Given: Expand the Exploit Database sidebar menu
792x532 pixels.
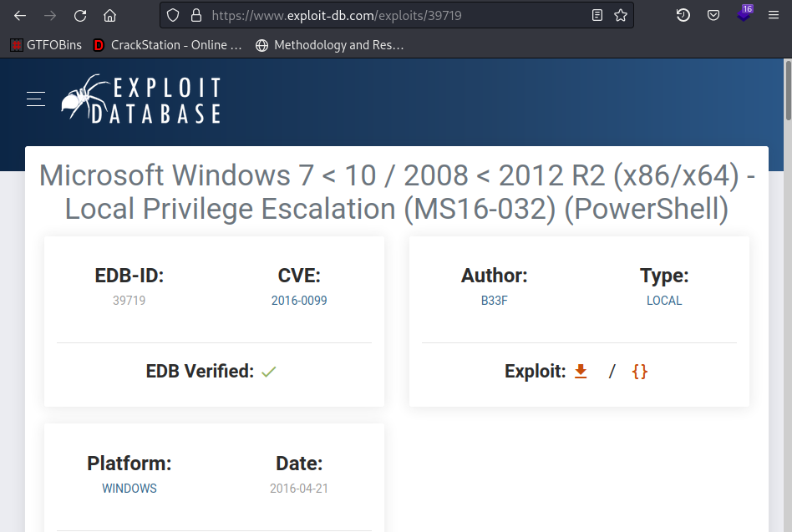Looking at the screenshot, I should [x=36, y=99].
